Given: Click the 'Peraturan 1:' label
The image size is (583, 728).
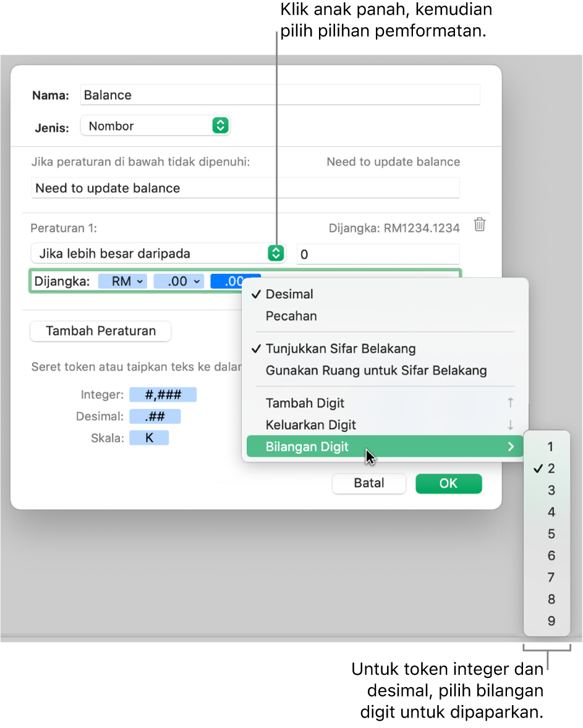Looking at the screenshot, I should 64,228.
